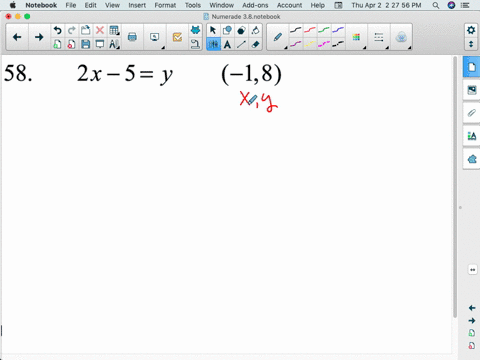
Task: Choose the magenta-purple pen style
Action: [x=295, y=44]
